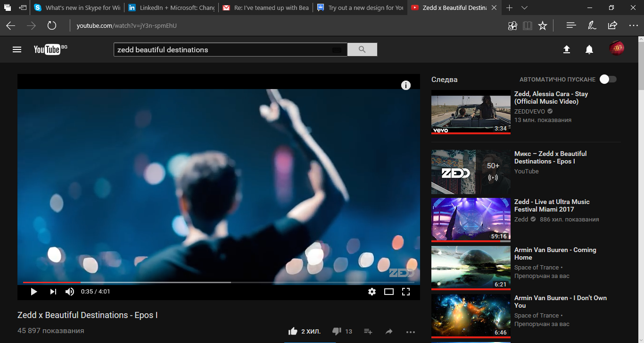Image resolution: width=644 pixels, height=343 pixels.
Task: Open the I Don't Own You thumbnail
Action: tap(471, 316)
